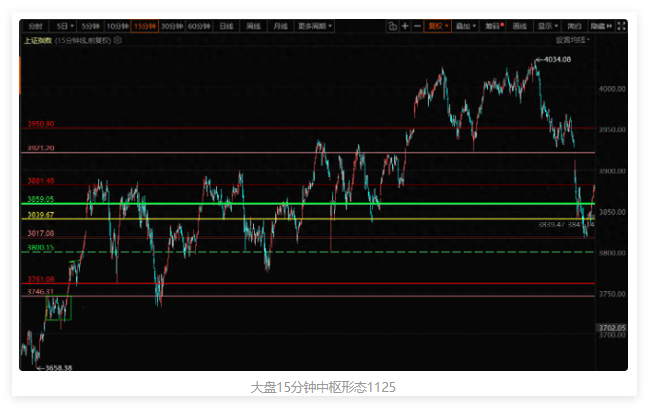The width and height of the screenshot is (649, 408).
Task: Click the lock icon in the chart toolbar
Action: (x=393, y=26)
